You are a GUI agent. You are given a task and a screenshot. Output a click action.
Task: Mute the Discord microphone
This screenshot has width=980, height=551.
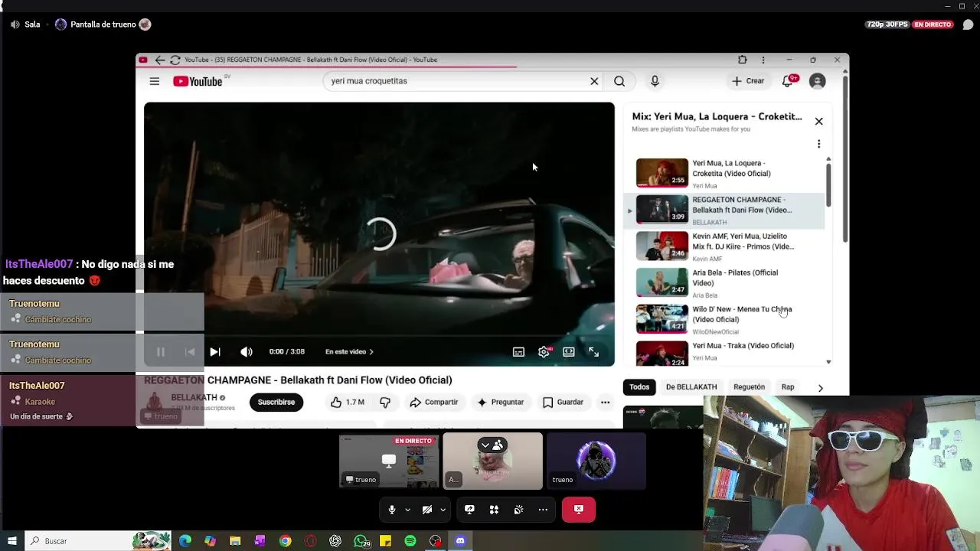tap(391, 510)
